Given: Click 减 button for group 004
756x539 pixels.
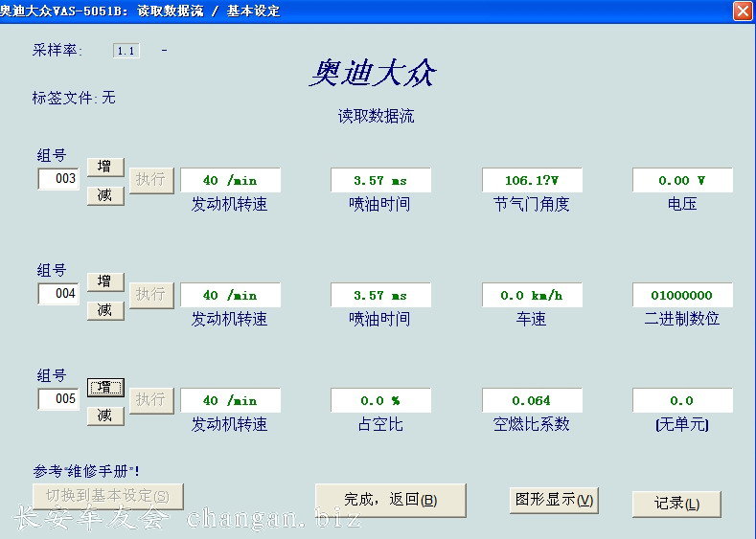Looking at the screenshot, I should point(105,310).
